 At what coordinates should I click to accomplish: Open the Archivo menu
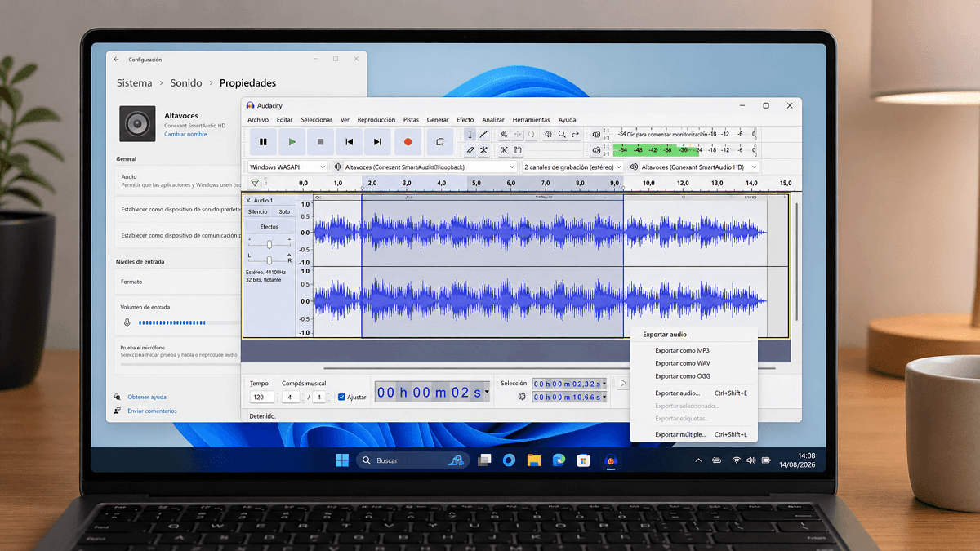(x=258, y=119)
